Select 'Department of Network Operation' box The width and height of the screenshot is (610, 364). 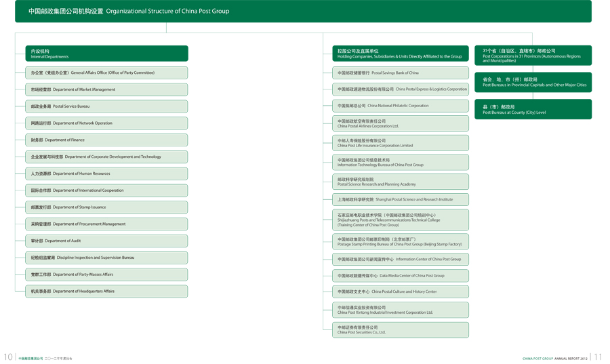106,123
